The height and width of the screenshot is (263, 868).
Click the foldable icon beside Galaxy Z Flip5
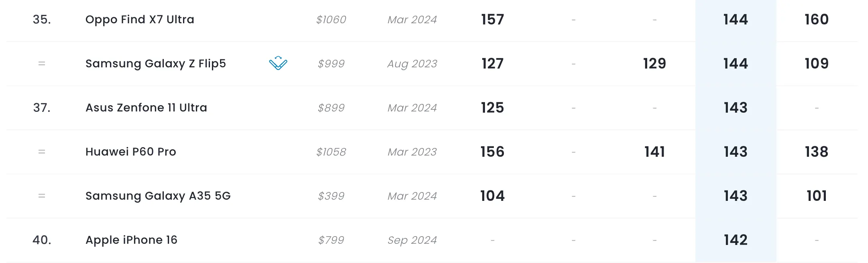[278, 63]
